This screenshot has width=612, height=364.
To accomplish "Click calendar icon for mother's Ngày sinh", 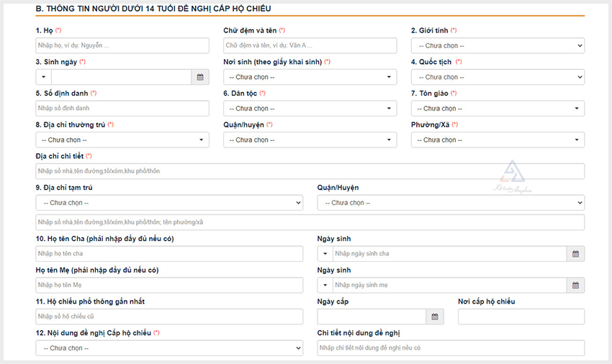I will (x=575, y=286).
